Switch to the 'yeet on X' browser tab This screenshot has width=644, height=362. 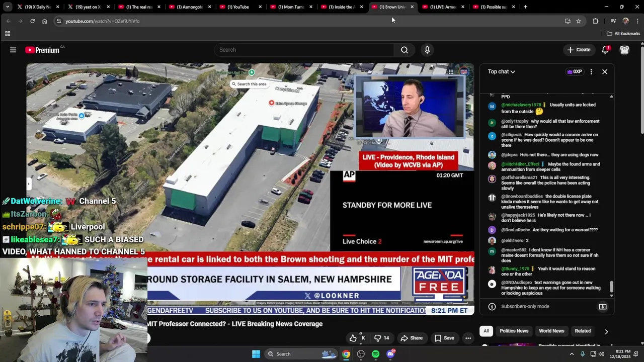coord(88,7)
